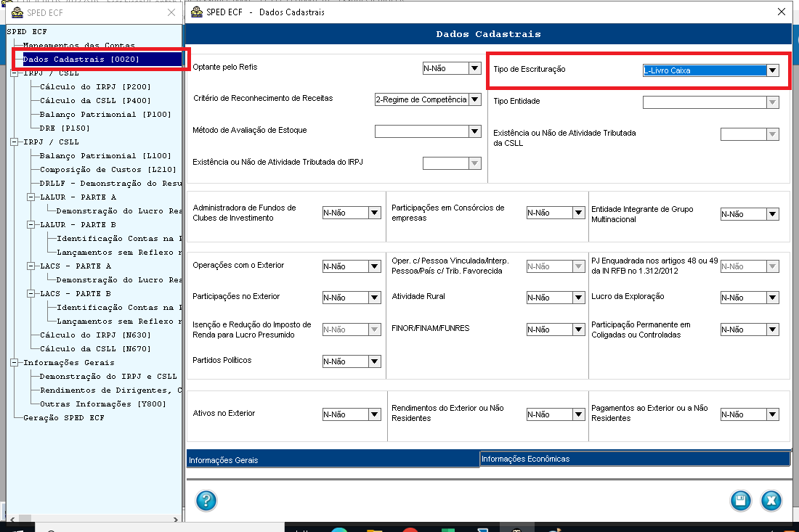Open the FINOR/FINAM/FUNRES dropdown
The width and height of the screenshot is (799, 532).
click(578, 330)
